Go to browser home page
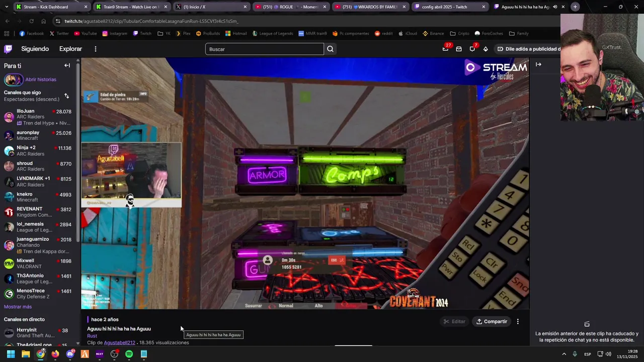The width and height of the screenshot is (644, 362). tap(43, 21)
